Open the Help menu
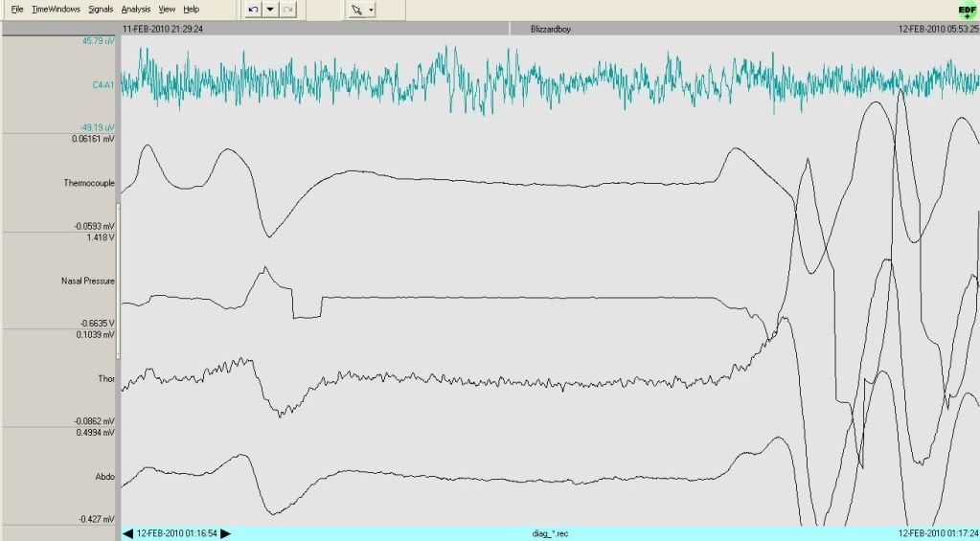980x541 pixels. coord(192,9)
